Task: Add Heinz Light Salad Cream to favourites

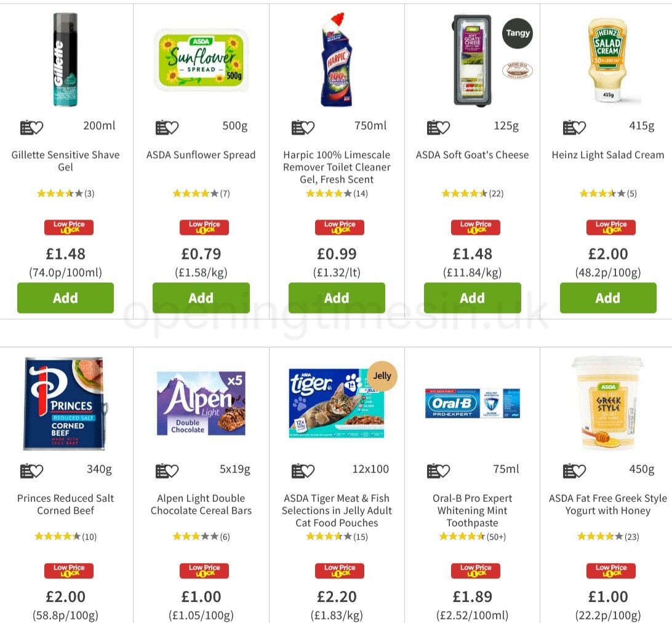Action: pyautogui.click(x=581, y=127)
